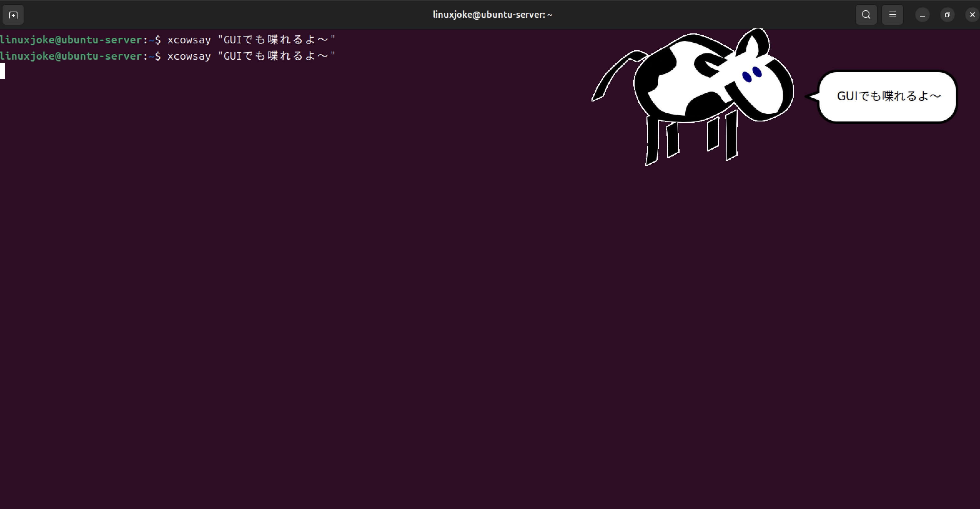This screenshot has height=509, width=980.
Task: Click the white terminal cursor block
Action: click(x=2, y=71)
